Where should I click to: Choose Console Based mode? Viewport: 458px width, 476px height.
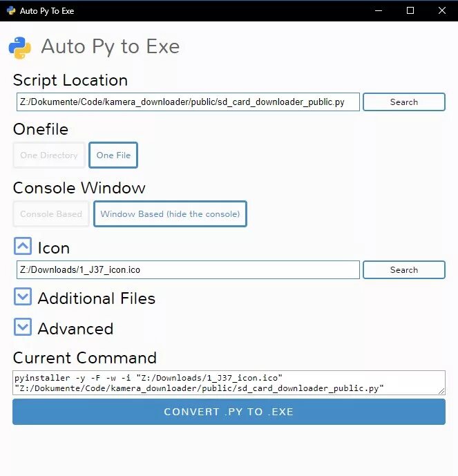[x=51, y=213]
